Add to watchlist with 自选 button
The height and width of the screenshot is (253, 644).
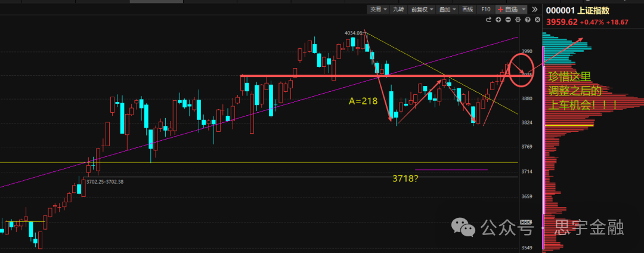[507, 10]
